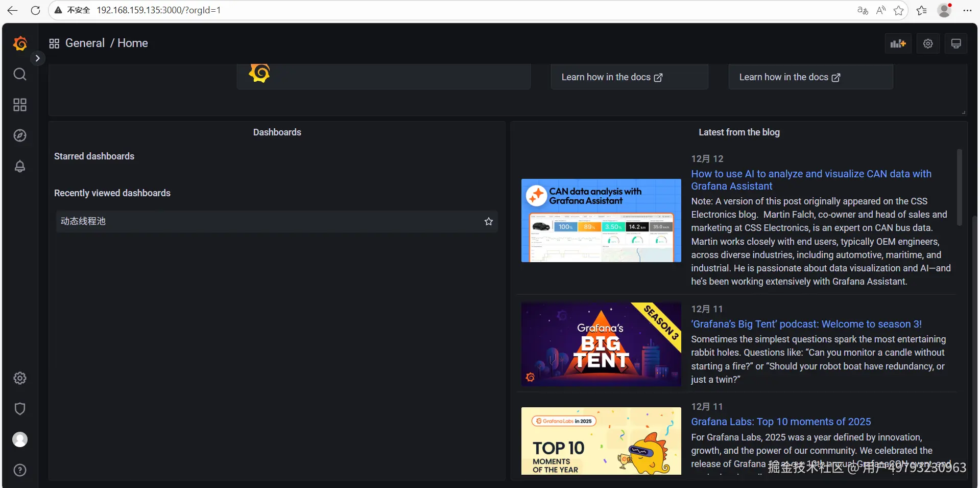
Task: Open the first Learn how in the docs link
Action: [612, 77]
